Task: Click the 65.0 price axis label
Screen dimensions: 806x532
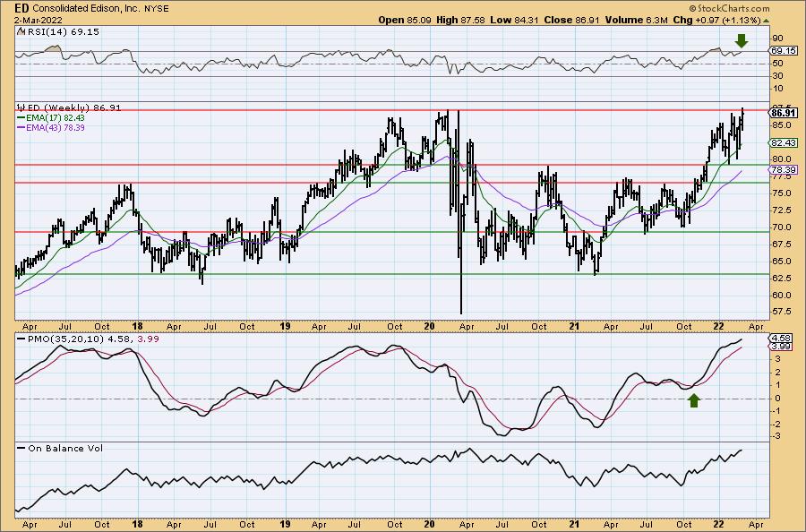Action: tap(783, 262)
